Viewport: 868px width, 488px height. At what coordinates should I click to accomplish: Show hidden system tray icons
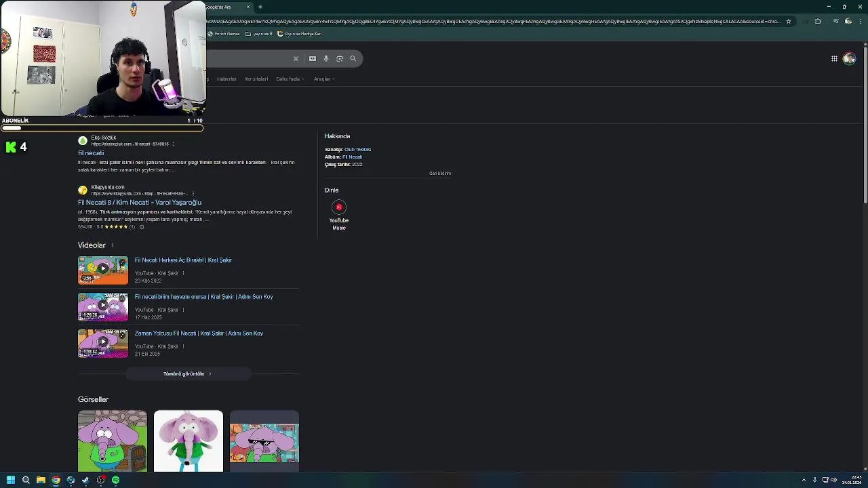(x=804, y=480)
